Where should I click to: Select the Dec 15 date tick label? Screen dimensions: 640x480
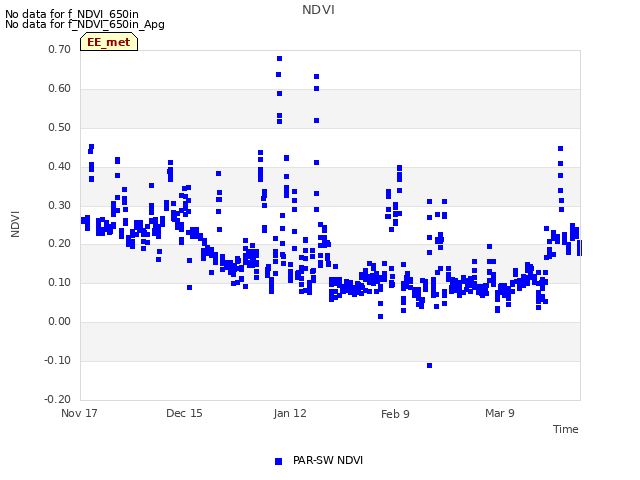(x=184, y=413)
